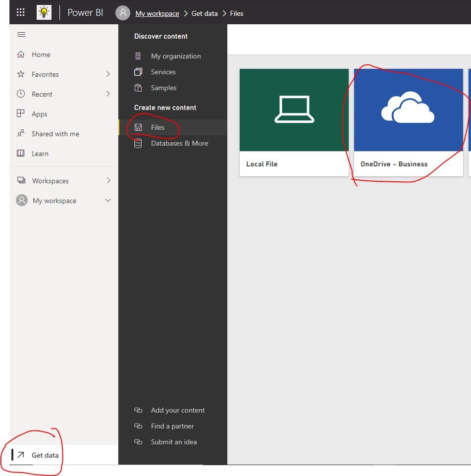The image size is (471, 476).
Task: Click the Power BI title text
Action: click(85, 12)
